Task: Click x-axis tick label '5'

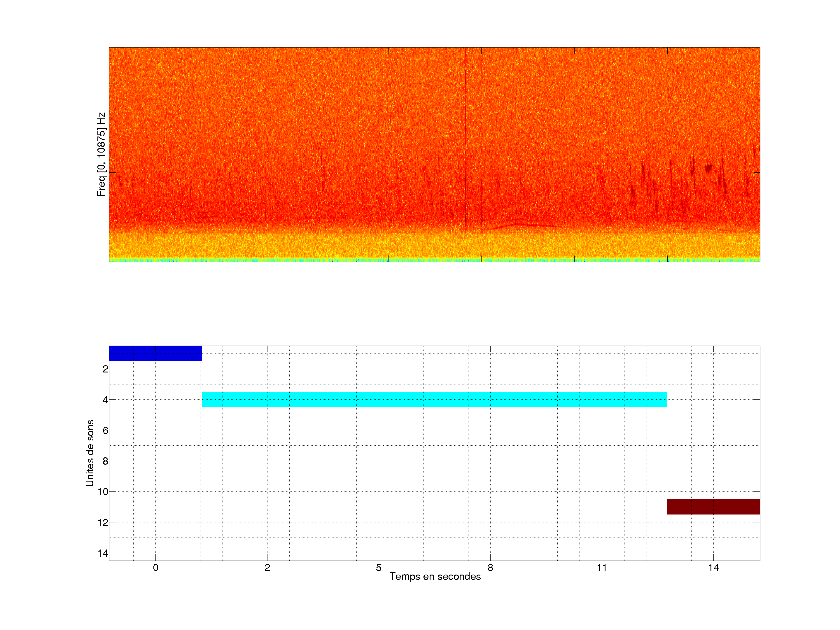Action: click(379, 568)
